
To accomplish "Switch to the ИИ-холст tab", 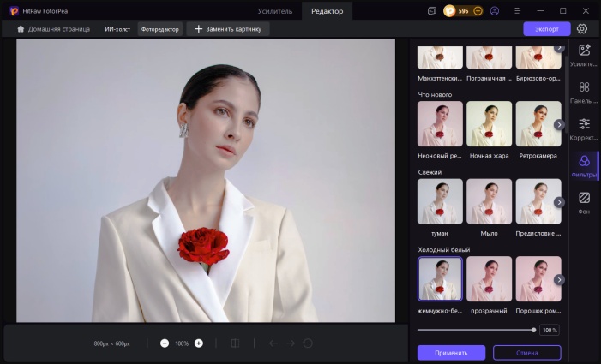I will pyautogui.click(x=117, y=28).
